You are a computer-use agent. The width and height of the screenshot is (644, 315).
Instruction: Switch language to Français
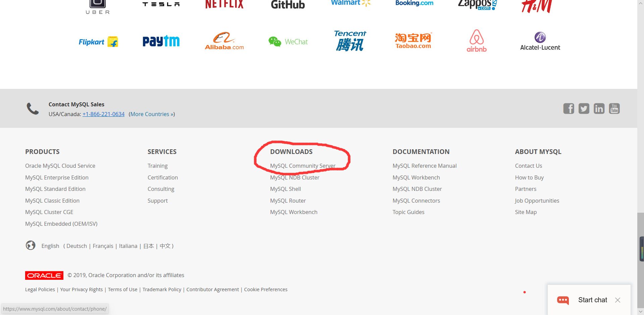coord(103,246)
